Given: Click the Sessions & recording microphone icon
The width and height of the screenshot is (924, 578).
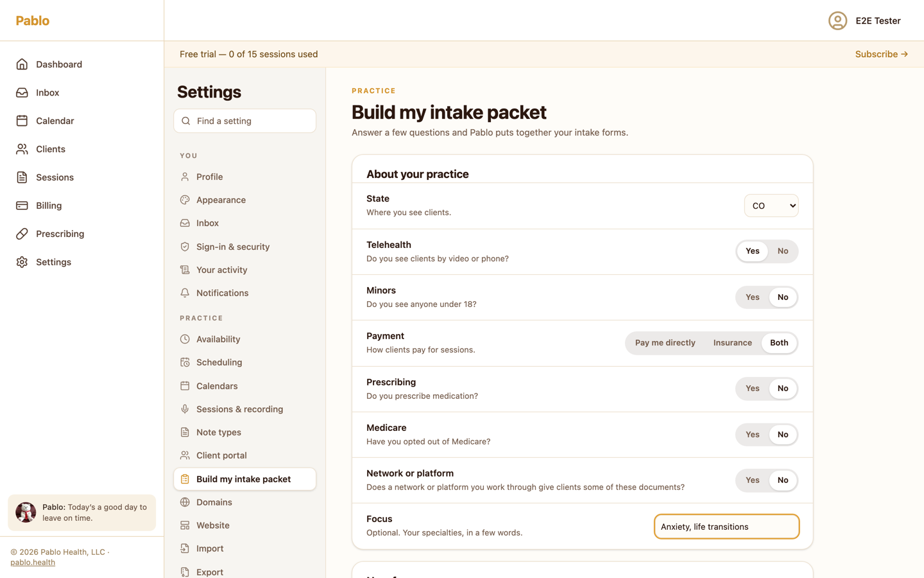Looking at the screenshot, I should coord(185,409).
